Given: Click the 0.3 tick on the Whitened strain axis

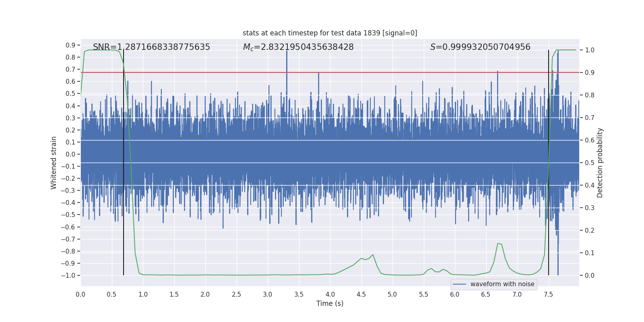Looking at the screenshot, I should (70, 118).
